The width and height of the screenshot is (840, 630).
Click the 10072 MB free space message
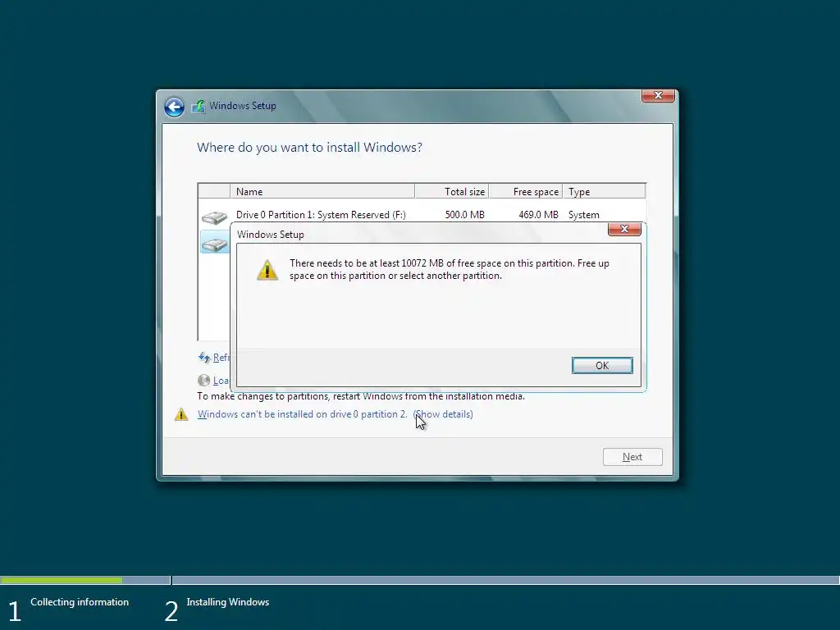pyautogui.click(x=450, y=269)
